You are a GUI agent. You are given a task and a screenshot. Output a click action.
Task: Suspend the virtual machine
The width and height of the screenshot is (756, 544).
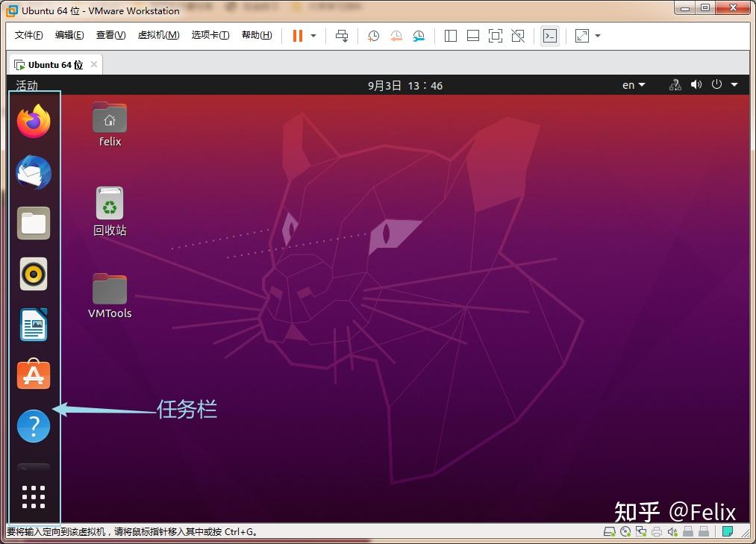tap(296, 35)
